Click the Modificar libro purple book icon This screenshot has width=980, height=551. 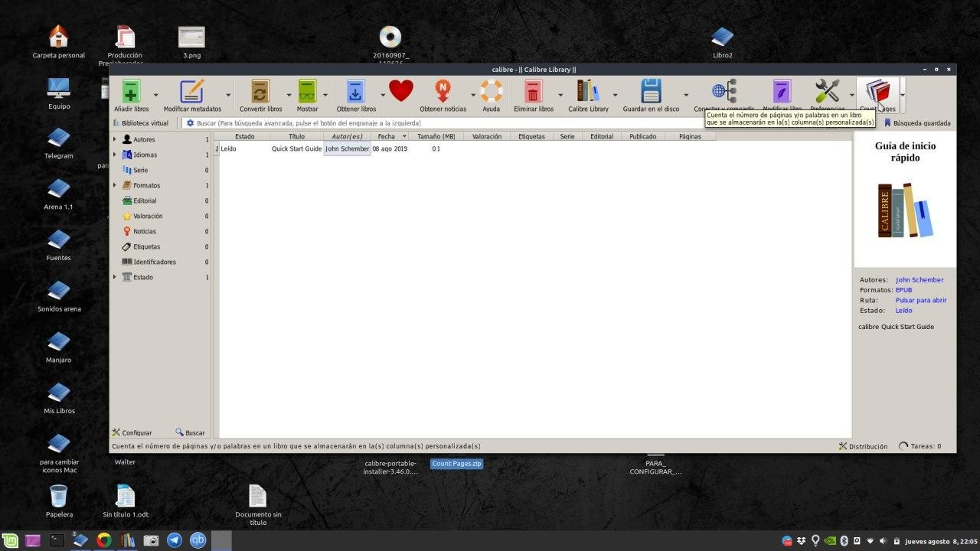coord(782,91)
